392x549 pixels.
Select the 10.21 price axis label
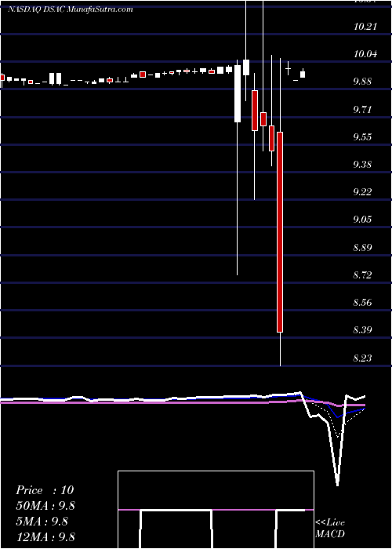click(x=365, y=26)
